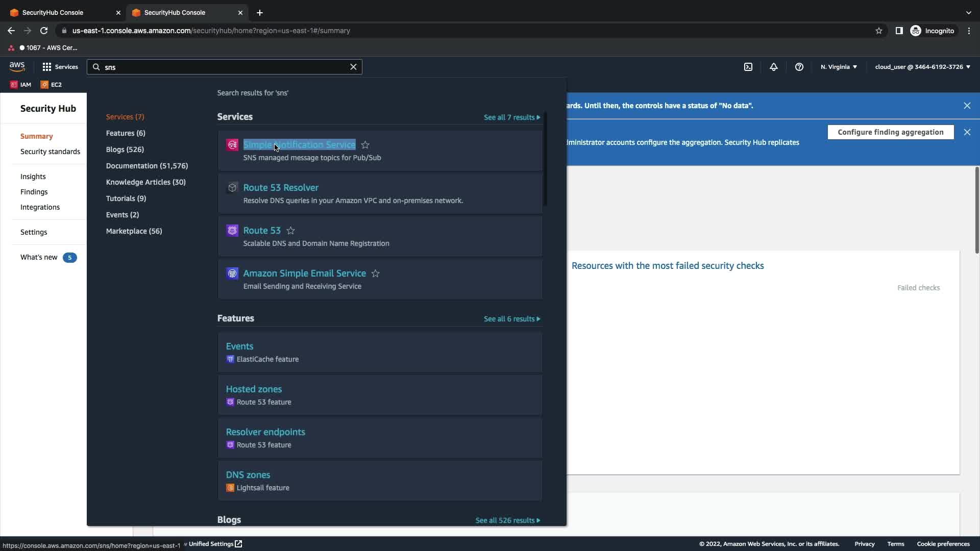This screenshot has height=551, width=980.
Task: Star Amazon Simple Email Service as a favorite
Action: click(x=375, y=273)
